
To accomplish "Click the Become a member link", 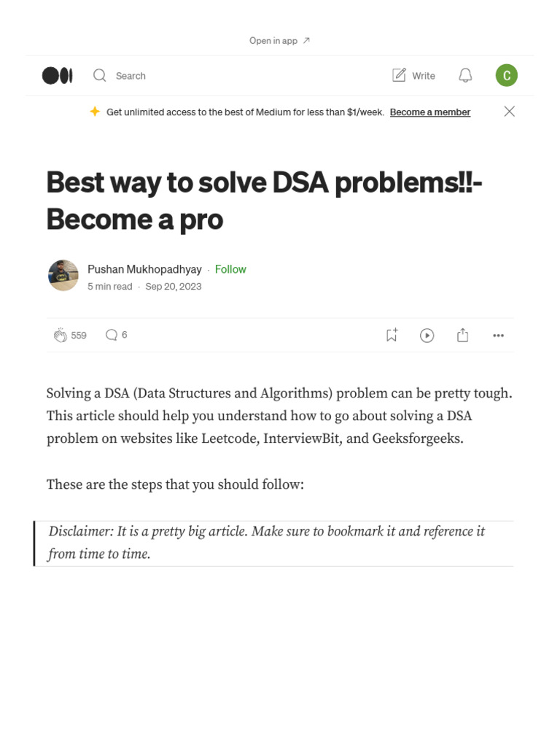I will [x=430, y=112].
